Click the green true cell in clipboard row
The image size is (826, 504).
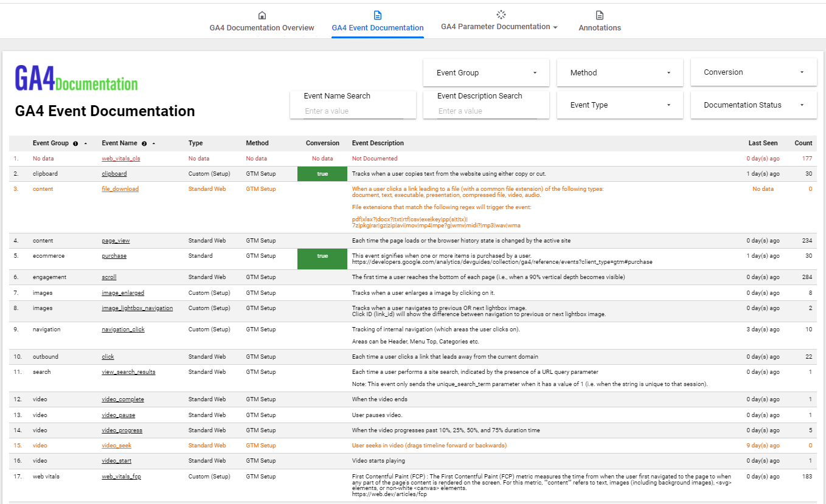(322, 174)
